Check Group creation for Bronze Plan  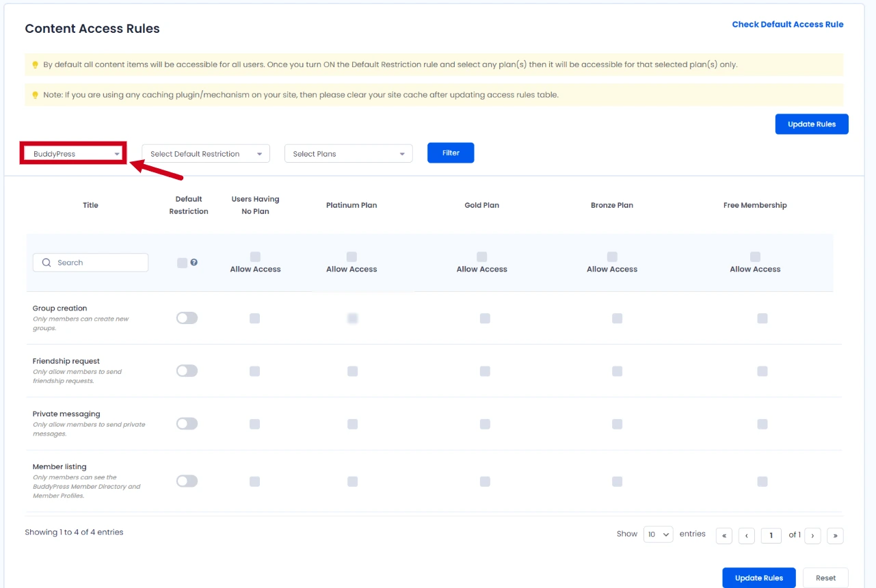click(617, 318)
